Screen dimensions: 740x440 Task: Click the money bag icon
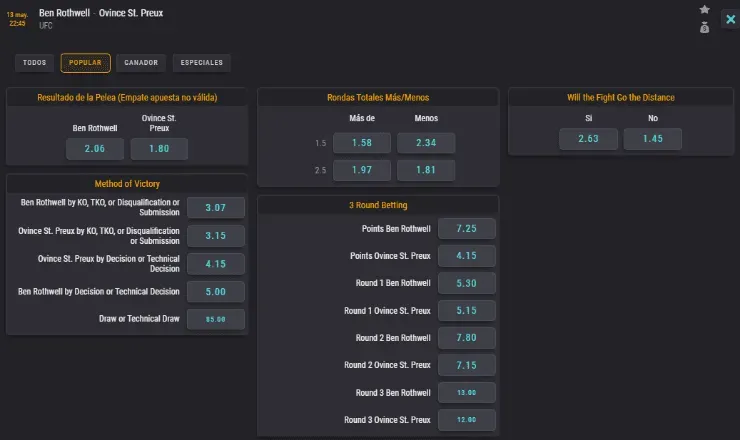(x=704, y=27)
